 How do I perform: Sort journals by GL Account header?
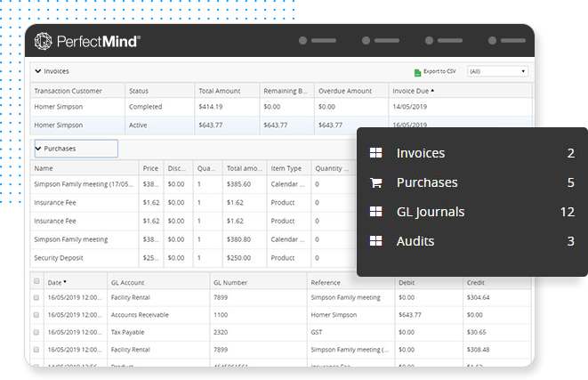point(127,282)
